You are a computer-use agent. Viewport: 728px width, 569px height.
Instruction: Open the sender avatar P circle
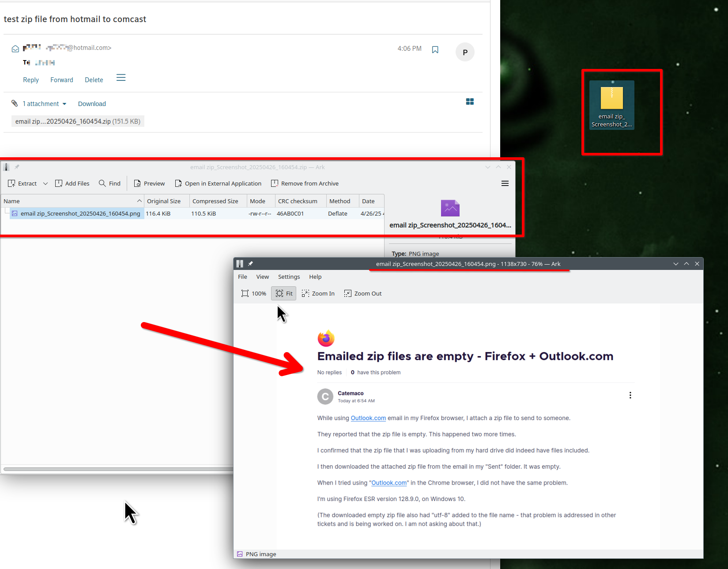pyautogui.click(x=465, y=52)
